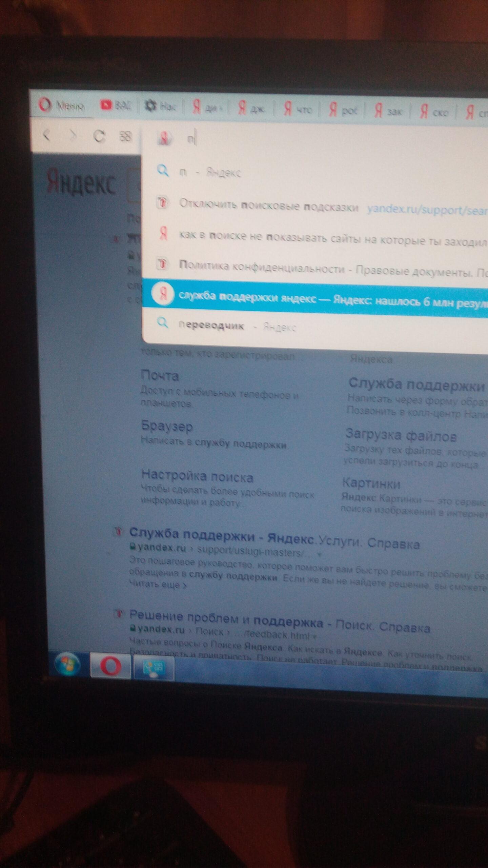Go back with the back arrow
The height and width of the screenshot is (868, 488).
tap(47, 135)
